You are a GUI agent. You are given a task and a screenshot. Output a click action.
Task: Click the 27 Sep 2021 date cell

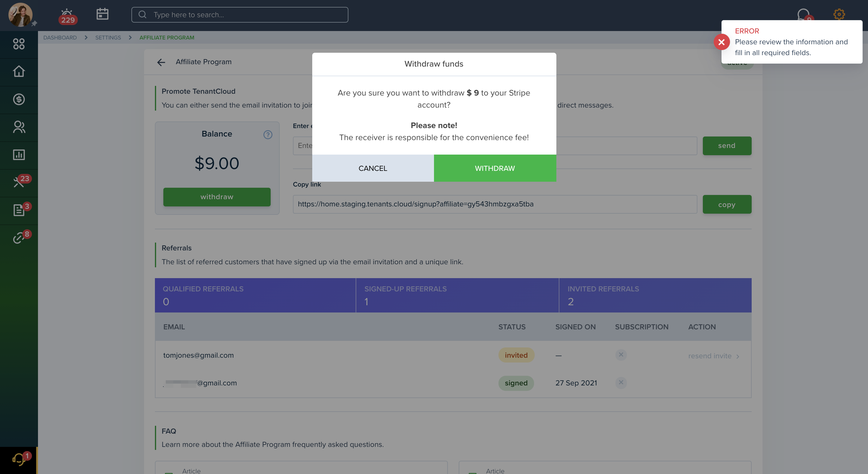(576, 383)
